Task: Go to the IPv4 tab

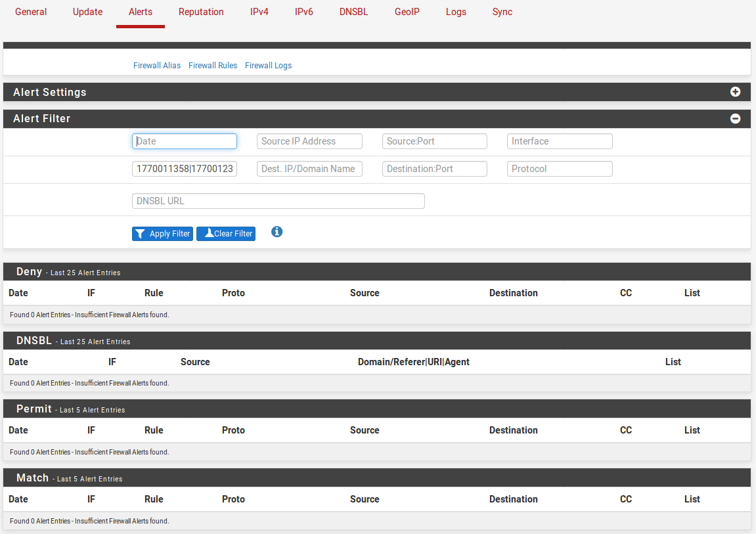Action: tap(259, 12)
